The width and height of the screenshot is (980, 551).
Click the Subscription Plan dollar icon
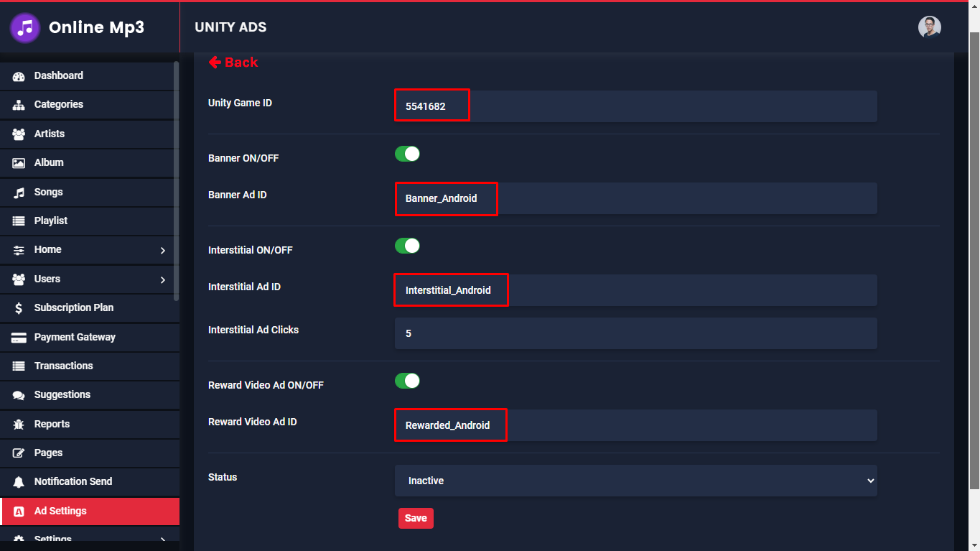19,308
